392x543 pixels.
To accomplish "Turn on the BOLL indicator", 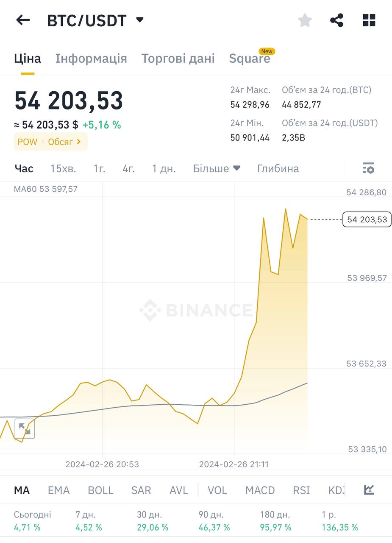I will click(100, 490).
